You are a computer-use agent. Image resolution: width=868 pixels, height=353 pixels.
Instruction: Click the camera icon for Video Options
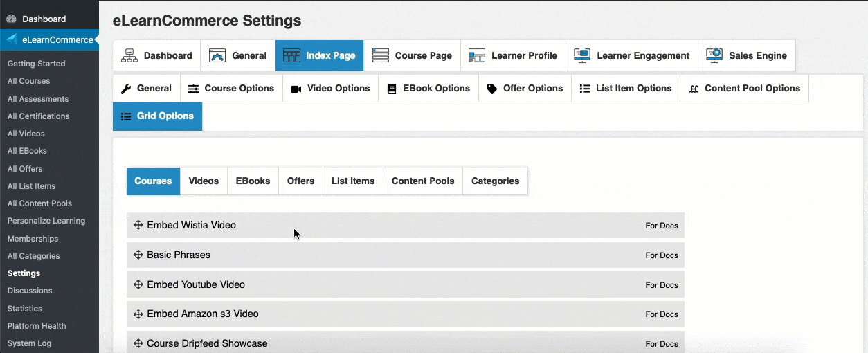pyautogui.click(x=296, y=89)
